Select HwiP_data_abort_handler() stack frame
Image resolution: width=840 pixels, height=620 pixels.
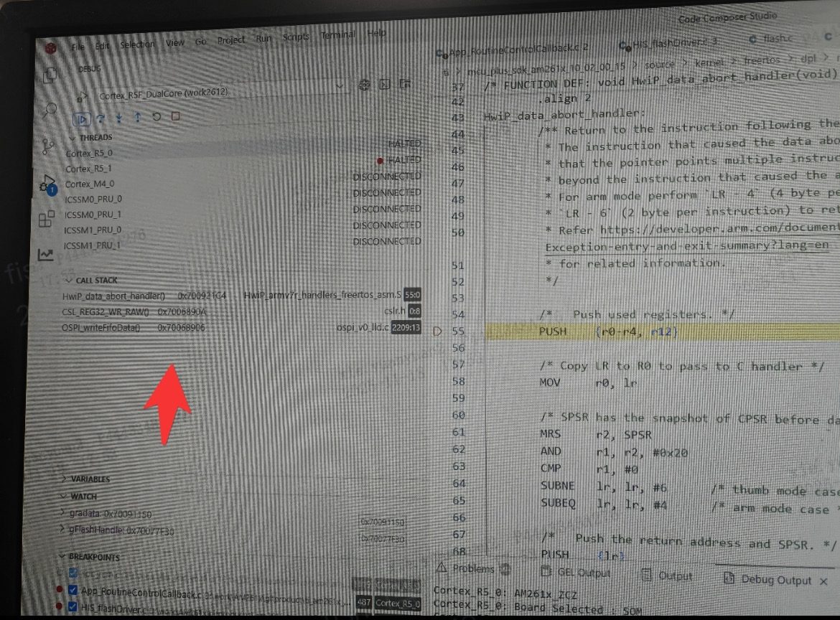tap(242, 296)
